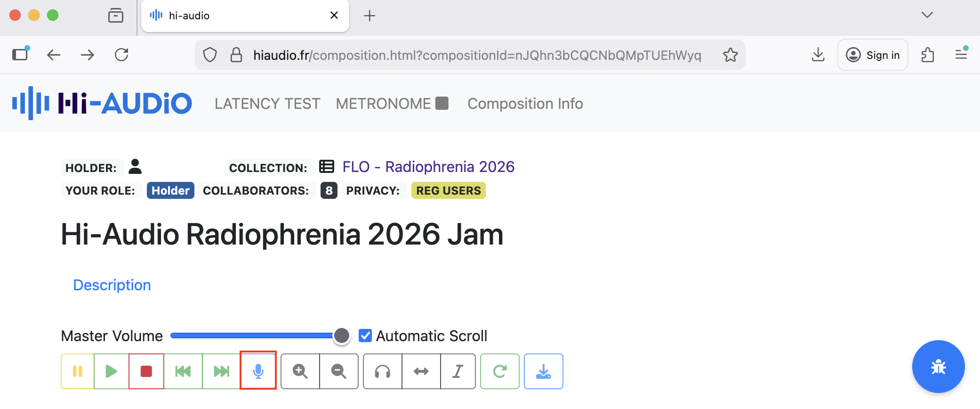This screenshot has height=409, width=980.
Task: Toggle the Automatic Scroll checkbox
Action: 365,335
